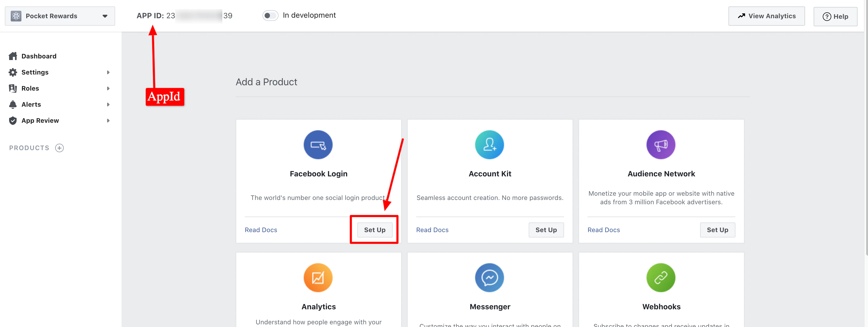Expand the App Review submenu arrow
The height and width of the screenshot is (327, 868).
[x=108, y=121]
